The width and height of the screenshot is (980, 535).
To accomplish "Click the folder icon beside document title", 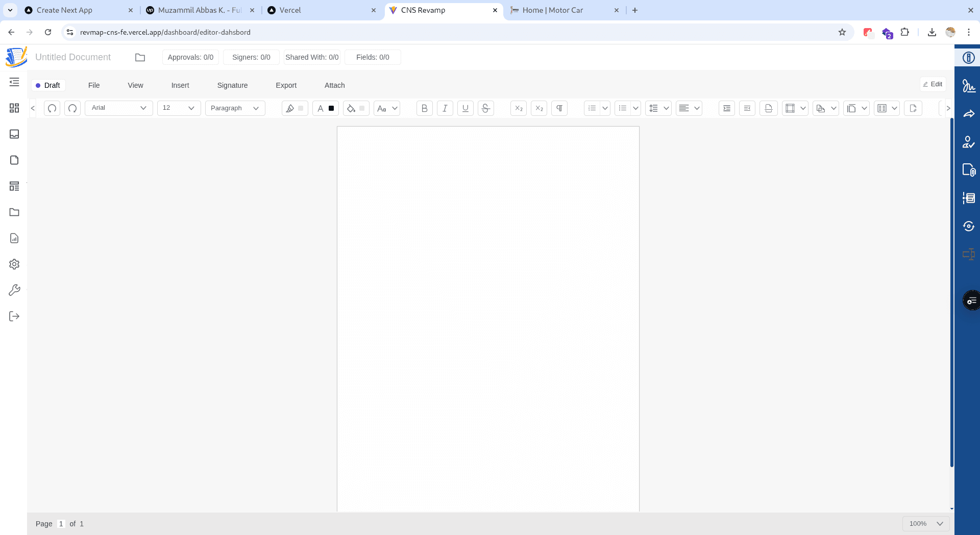I will [x=140, y=57].
